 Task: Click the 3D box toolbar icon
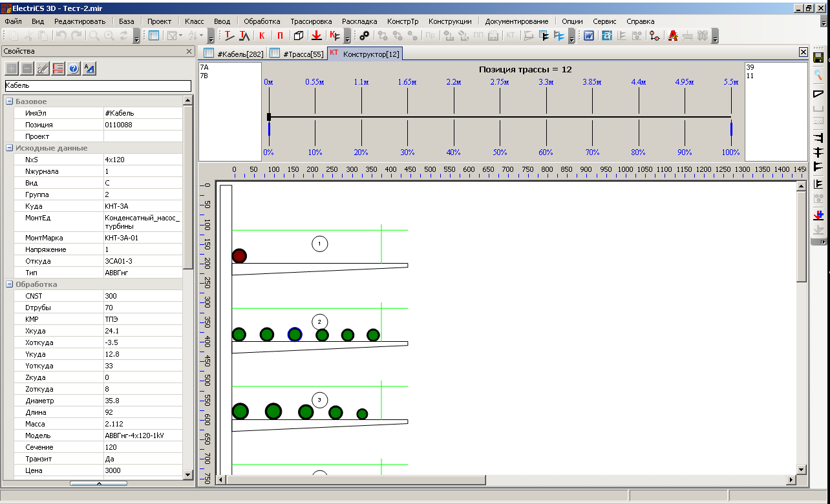click(298, 36)
